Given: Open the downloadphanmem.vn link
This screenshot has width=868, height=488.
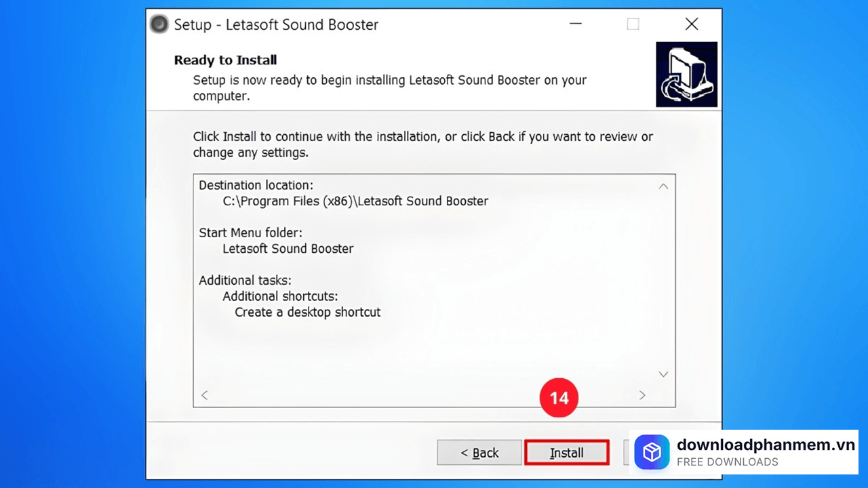Looking at the screenshot, I should point(765,445).
